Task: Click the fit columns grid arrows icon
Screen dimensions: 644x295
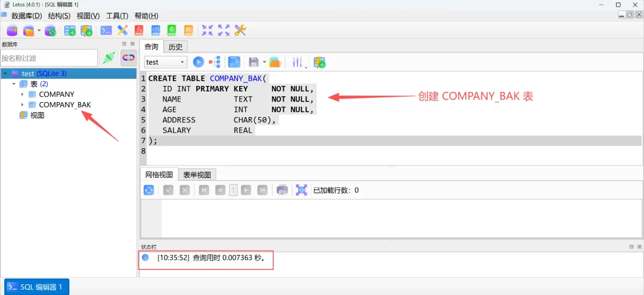Action: [x=302, y=190]
